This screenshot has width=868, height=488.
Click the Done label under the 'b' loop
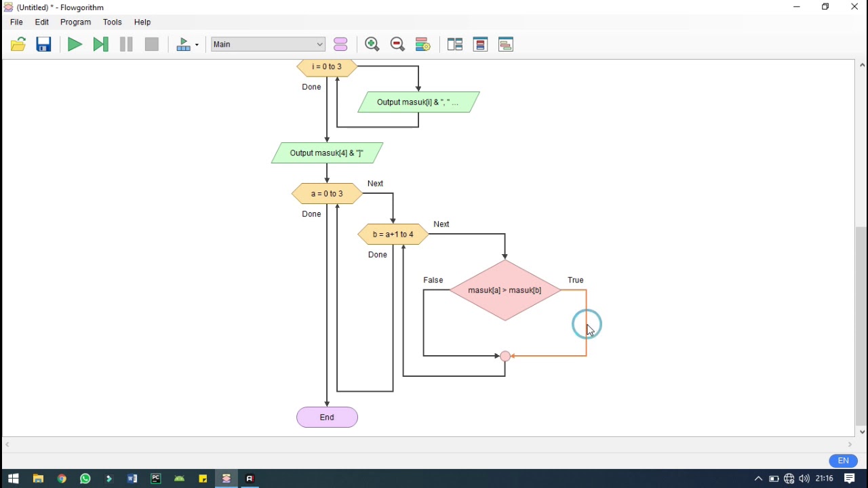coord(378,255)
